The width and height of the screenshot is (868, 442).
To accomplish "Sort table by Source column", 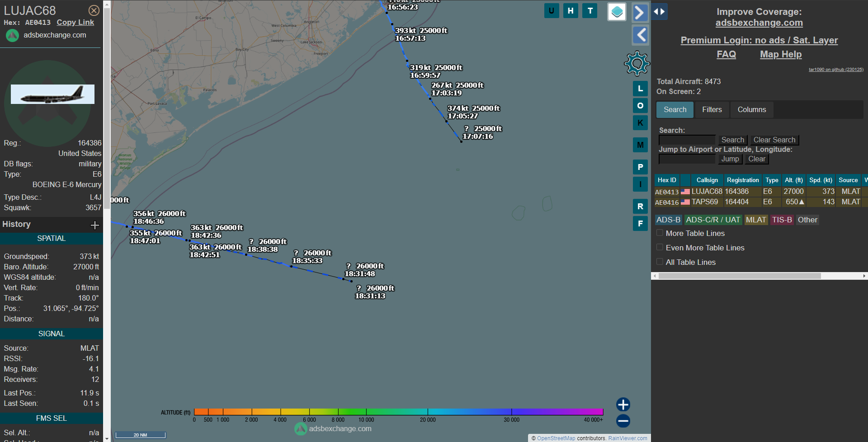I will (848, 180).
